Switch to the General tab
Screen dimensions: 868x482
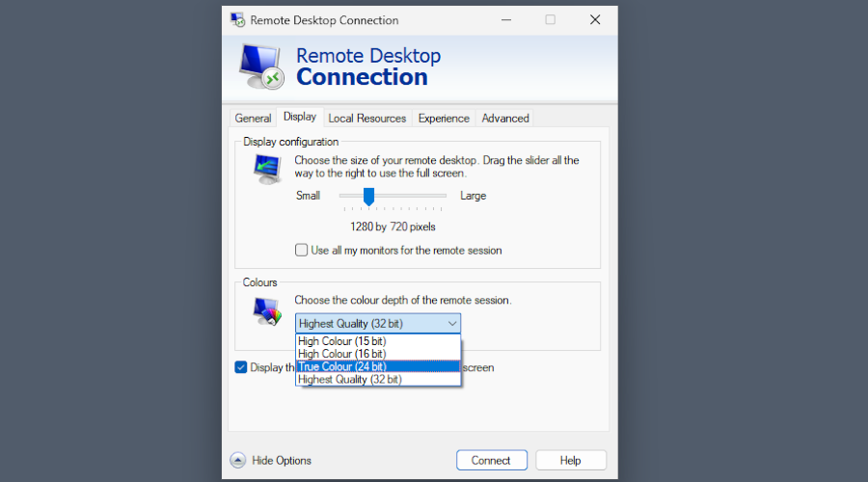coord(253,119)
